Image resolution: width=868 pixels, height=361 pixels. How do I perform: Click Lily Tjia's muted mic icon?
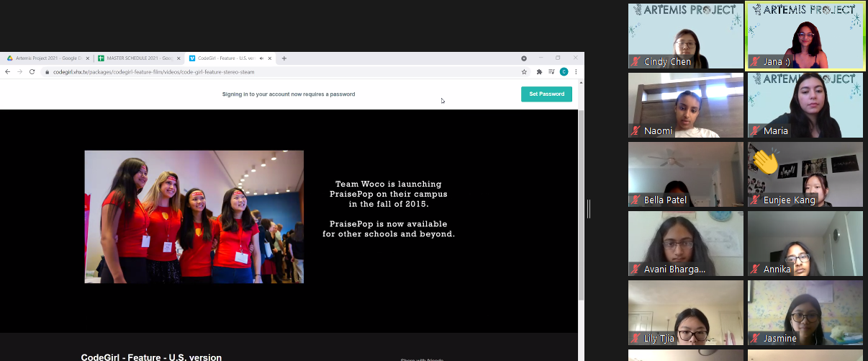(636, 339)
